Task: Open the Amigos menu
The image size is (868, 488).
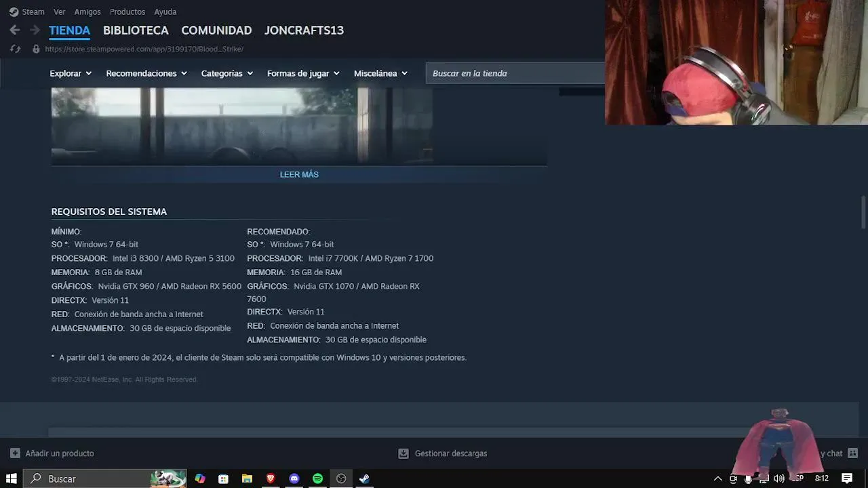Action: 87,12
